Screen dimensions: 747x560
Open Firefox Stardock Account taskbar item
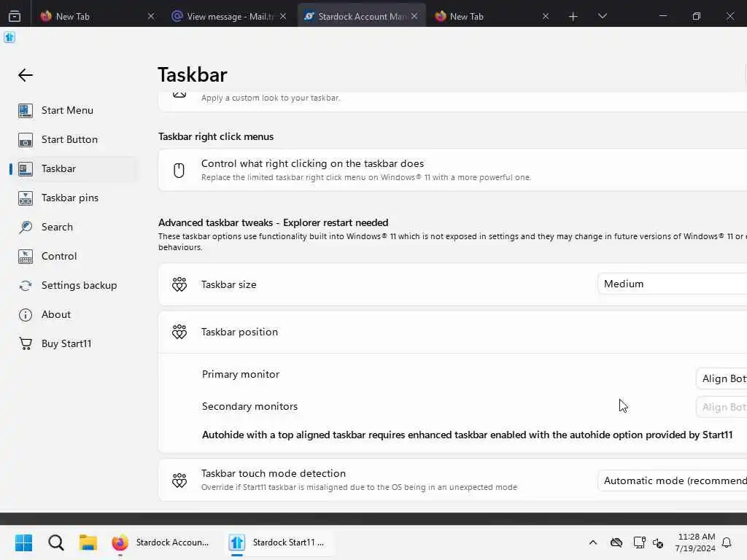(161, 542)
